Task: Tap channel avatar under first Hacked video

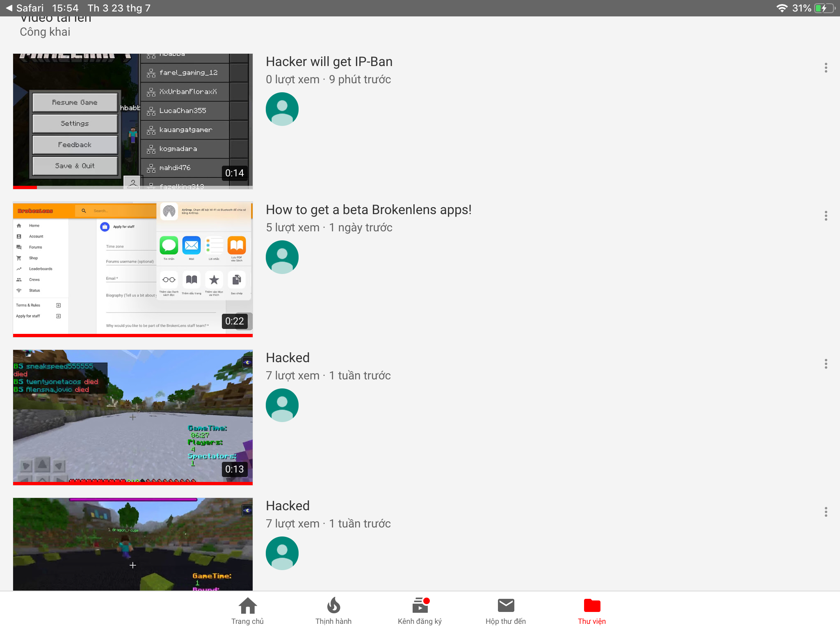Action: click(x=282, y=405)
